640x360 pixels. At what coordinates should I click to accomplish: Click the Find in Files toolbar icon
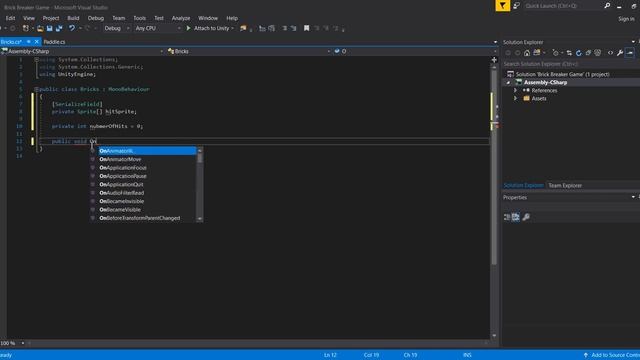243,28
